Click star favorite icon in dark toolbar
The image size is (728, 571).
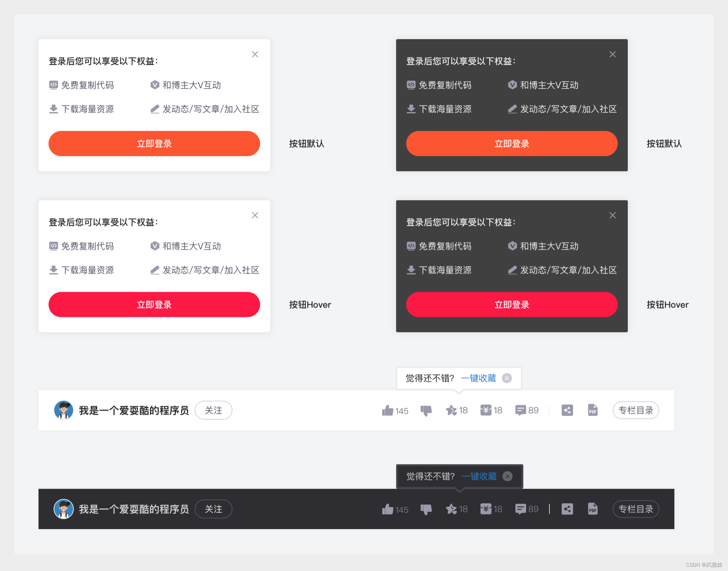[451, 509]
